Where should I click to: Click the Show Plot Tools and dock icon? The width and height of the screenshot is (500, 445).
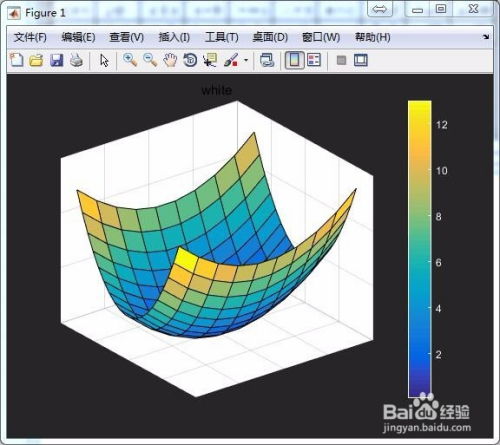click(361, 60)
